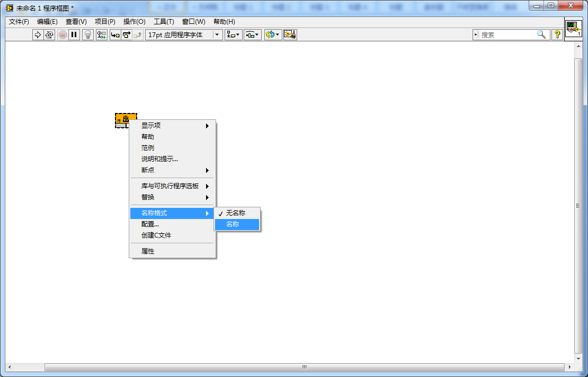This screenshot has height=377, width=588.
Task: Toggle Retain Wire Values icon
Action: 102,35
